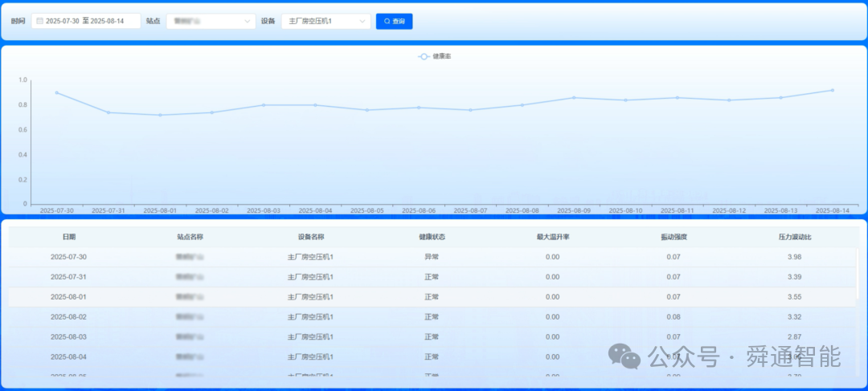The image size is (868, 391).
Task: Click the 2025-07-31 label on the chart x-axis
Action: (x=108, y=210)
